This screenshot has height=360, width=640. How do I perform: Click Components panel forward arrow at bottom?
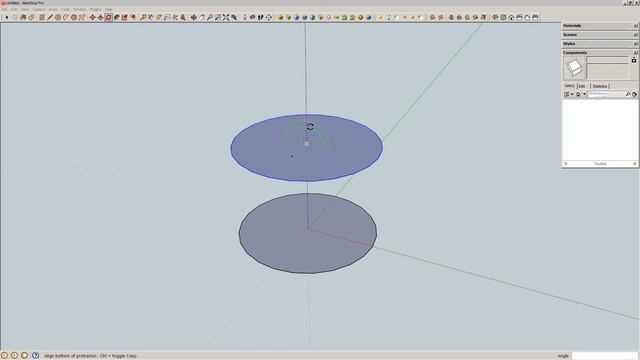(635, 164)
